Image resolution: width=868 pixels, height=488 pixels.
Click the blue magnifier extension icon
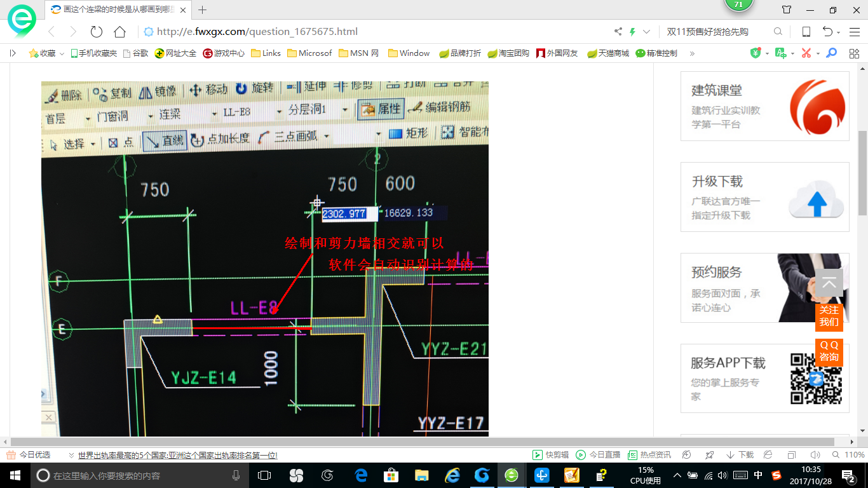point(831,53)
